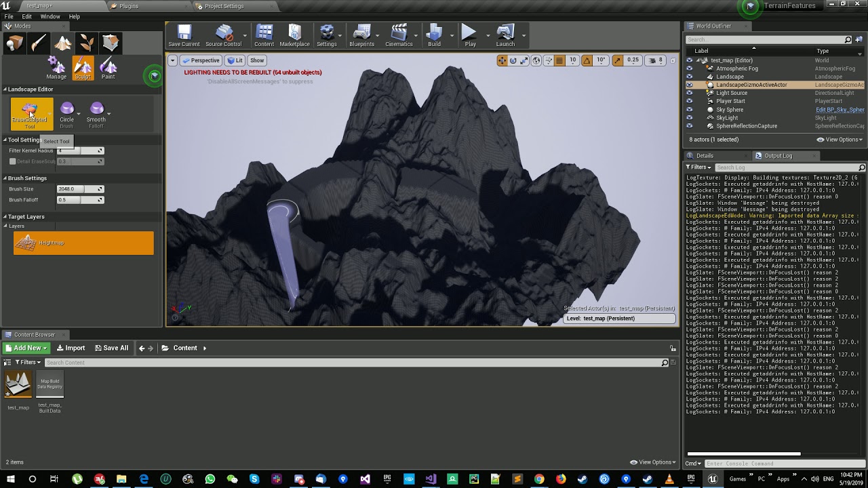Open the Window menu

click(x=50, y=16)
